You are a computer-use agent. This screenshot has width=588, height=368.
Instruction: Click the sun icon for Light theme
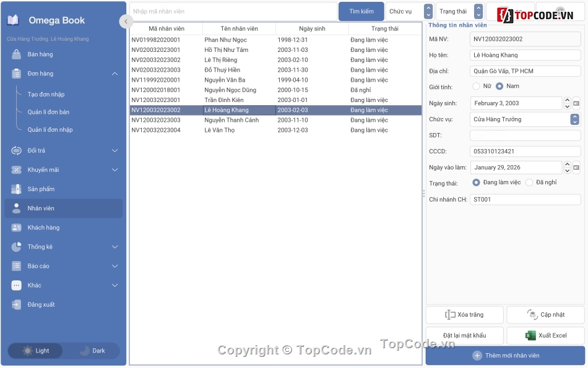27,351
